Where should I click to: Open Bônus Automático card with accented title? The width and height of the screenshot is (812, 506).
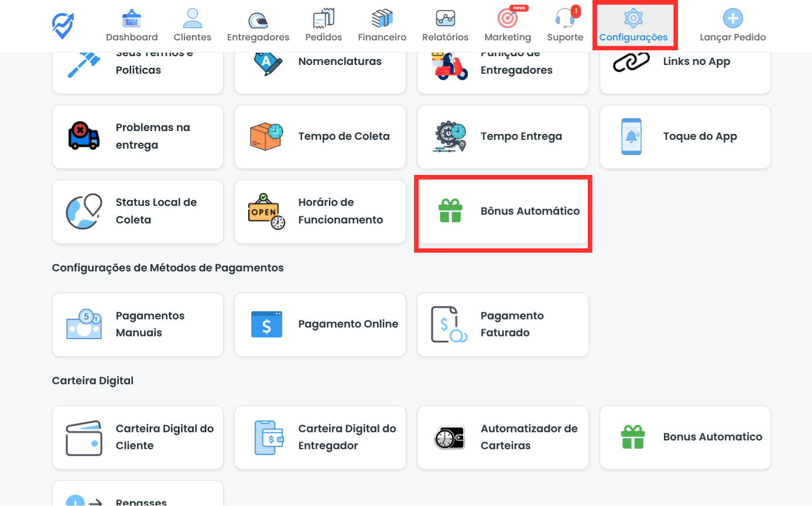click(x=502, y=211)
